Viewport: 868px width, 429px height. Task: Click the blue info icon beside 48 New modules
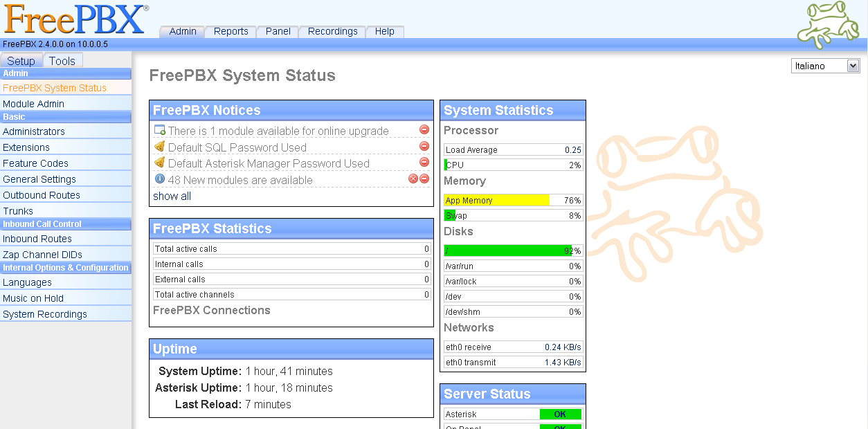tap(159, 179)
